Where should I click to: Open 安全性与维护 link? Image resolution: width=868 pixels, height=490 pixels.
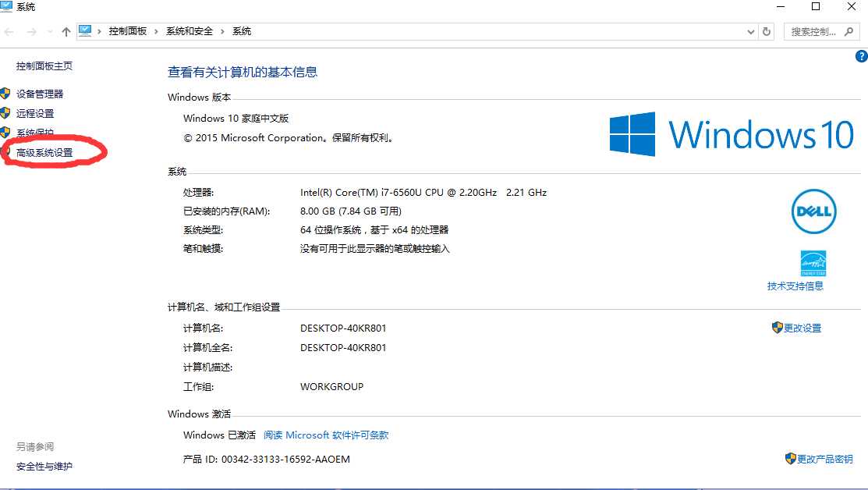[x=44, y=466]
